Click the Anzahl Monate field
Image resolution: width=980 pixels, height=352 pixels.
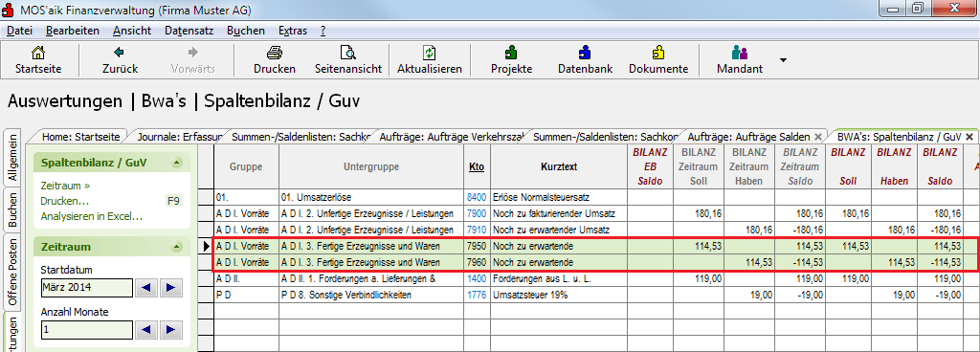[87, 330]
